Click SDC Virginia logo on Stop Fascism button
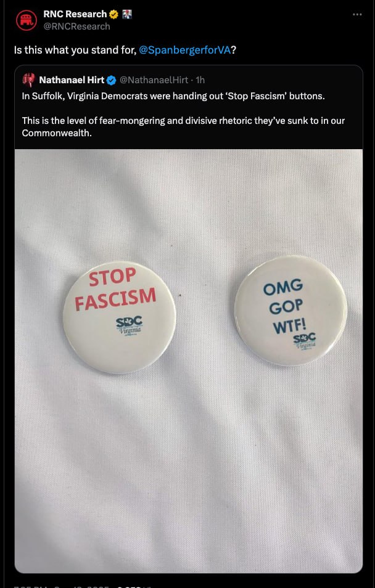 pos(129,326)
